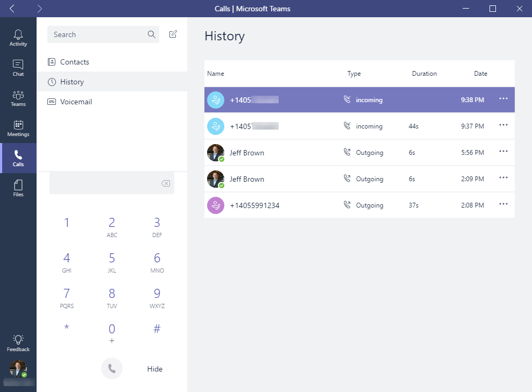Image resolution: width=532 pixels, height=392 pixels.
Task: Tap the asterisk key on keypad
Action: 67,328
